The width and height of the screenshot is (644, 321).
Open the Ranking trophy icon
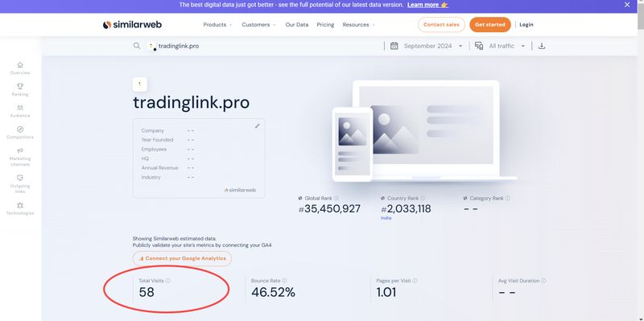point(20,86)
